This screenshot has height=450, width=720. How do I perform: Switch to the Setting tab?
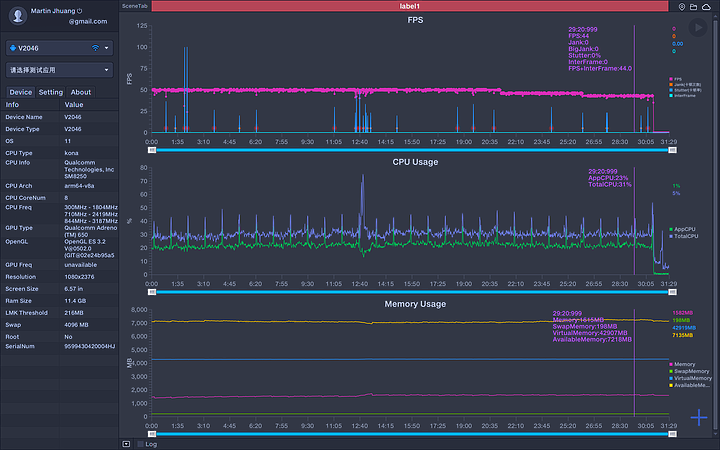click(x=51, y=92)
